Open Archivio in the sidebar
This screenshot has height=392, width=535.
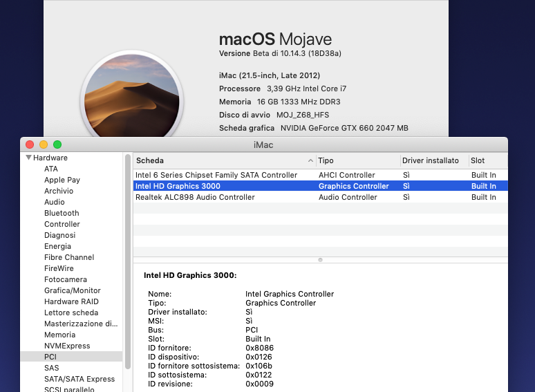click(59, 191)
